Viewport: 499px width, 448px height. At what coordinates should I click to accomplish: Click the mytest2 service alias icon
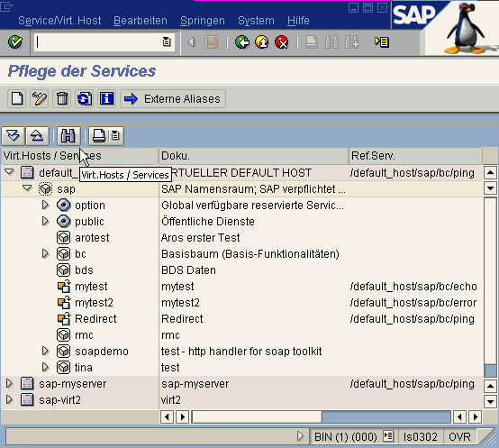(64, 303)
